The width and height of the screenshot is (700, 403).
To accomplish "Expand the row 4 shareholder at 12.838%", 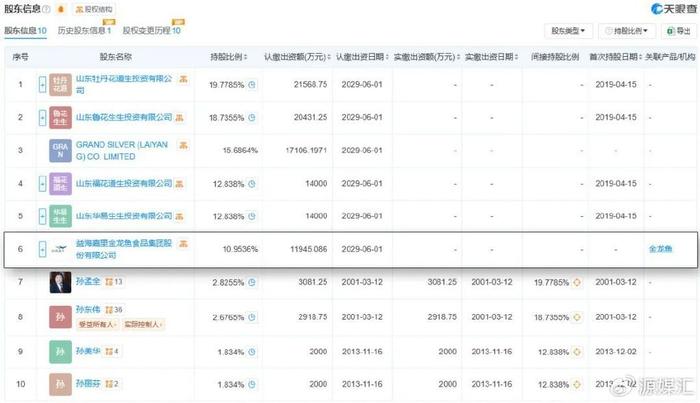I will [42, 183].
